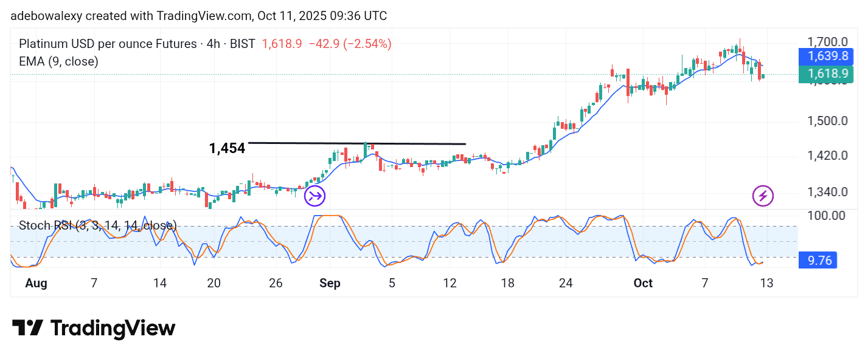
Task: Click the 13 date label on time axis
Action: [766, 283]
